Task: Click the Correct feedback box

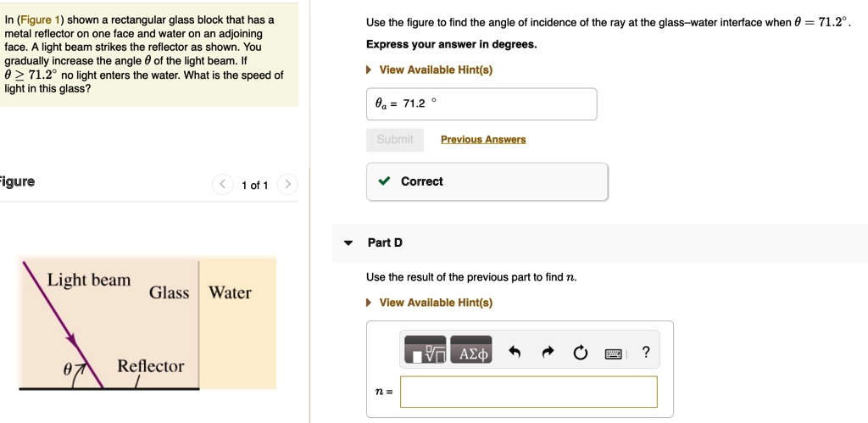Action: 487,181
